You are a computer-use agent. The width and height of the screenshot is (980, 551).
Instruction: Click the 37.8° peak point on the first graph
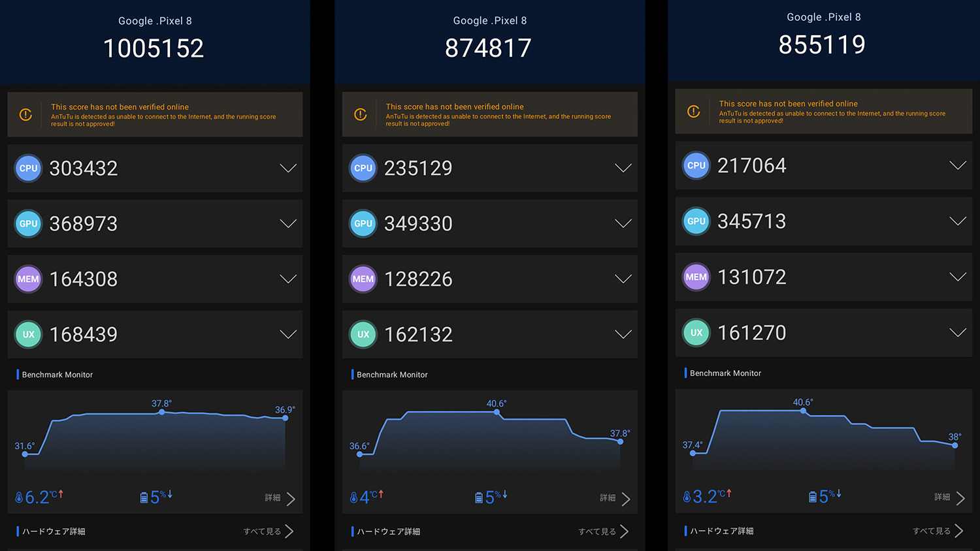tap(162, 412)
